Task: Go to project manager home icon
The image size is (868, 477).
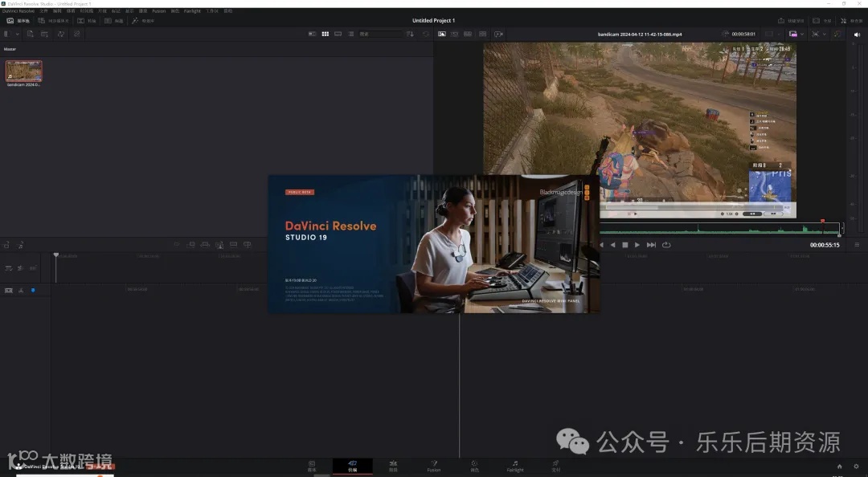Action: [x=839, y=466]
